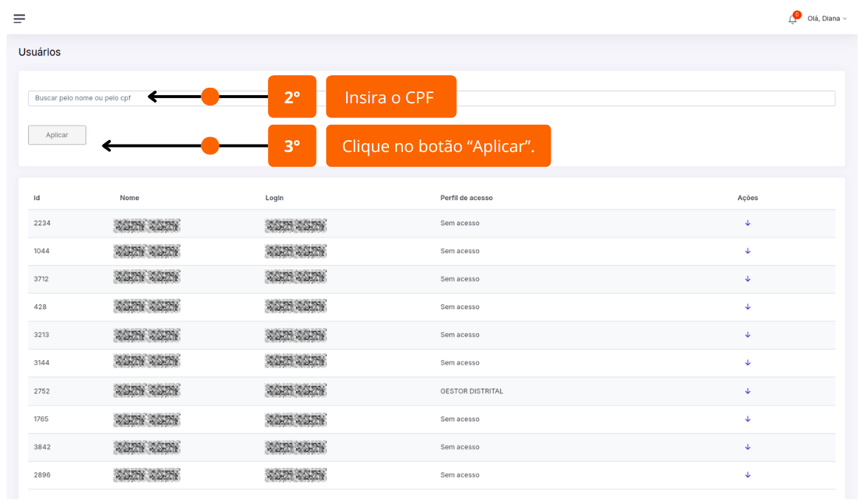Select the Login column header
The image size is (868, 504).
pos(275,198)
